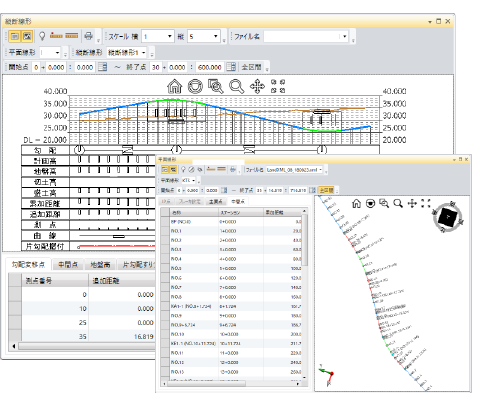Click 追加距離 column header
The image size is (480, 400).
pyautogui.click(x=122, y=281)
